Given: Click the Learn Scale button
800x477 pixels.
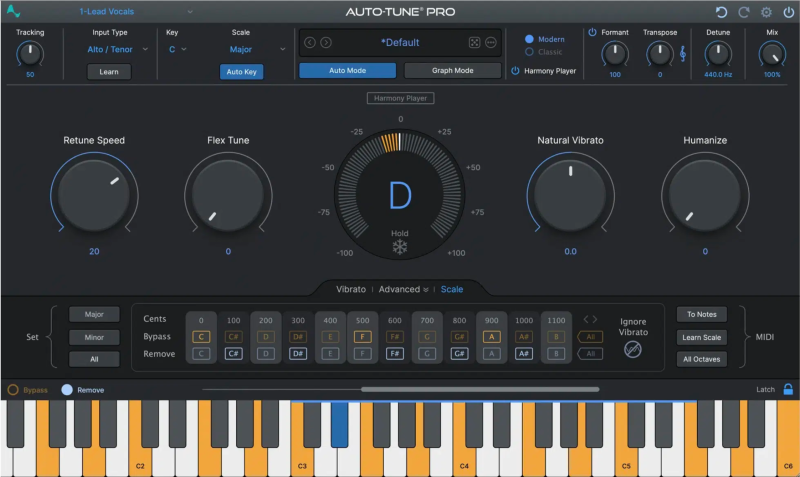Looking at the screenshot, I should tap(702, 337).
